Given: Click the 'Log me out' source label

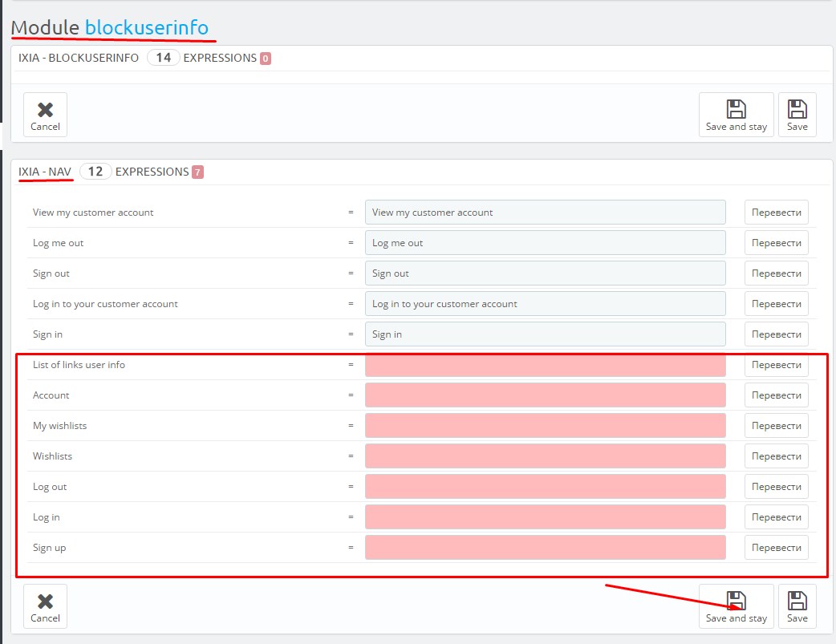Looking at the screenshot, I should (x=58, y=242).
